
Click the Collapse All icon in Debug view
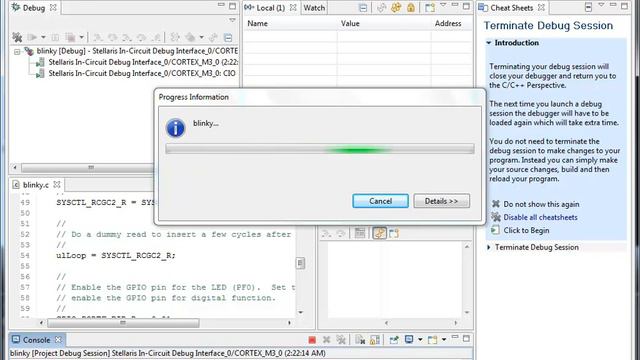(x=228, y=38)
